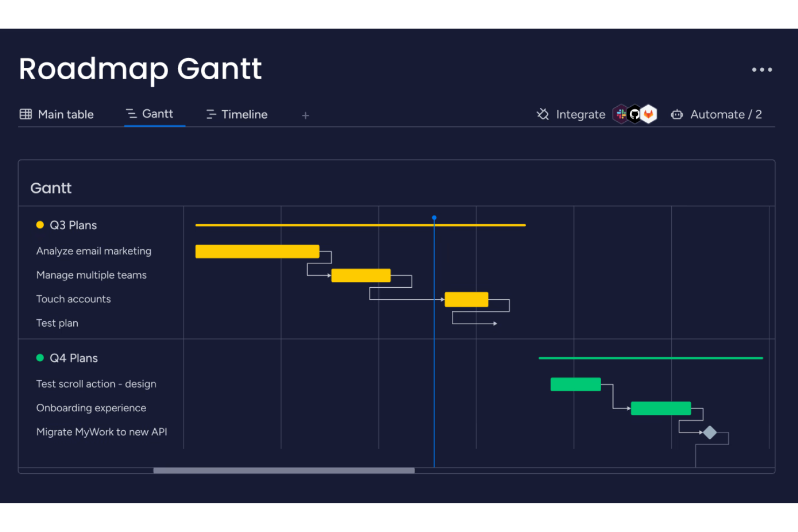Select the Touch accounts row
The width and height of the screenshot is (798, 532).
tap(73, 299)
